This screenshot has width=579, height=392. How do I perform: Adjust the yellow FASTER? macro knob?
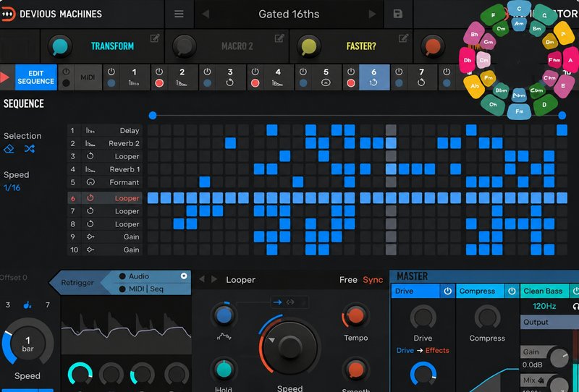coord(309,47)
